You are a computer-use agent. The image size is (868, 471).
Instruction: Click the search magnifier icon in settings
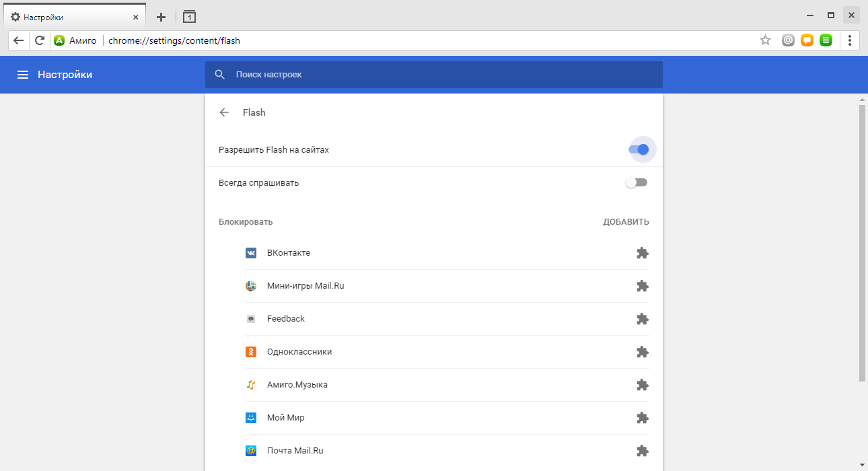[x=220, y=75]
